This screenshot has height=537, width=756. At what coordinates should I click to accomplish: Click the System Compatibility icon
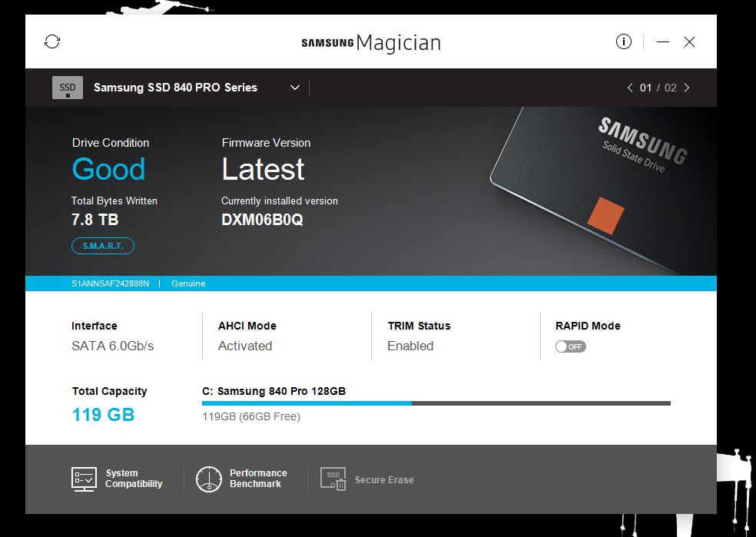84,479
